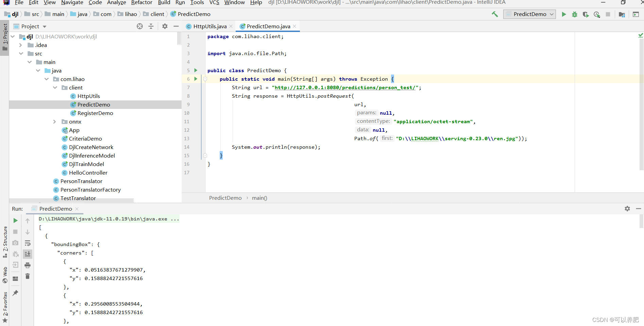
Task: Open RegisterDemo in the Project tree
Action: tap(95, 113)
